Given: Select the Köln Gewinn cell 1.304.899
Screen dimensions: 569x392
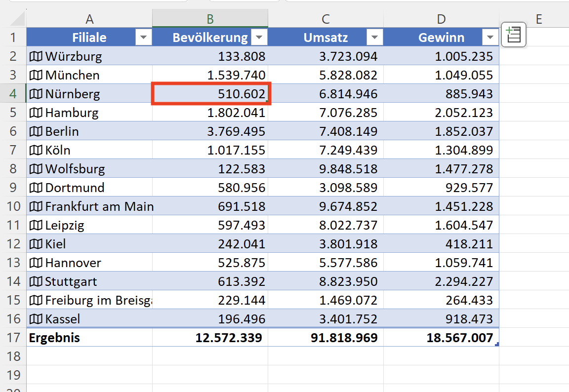Looking at the screenshot, I should pyautogui.click(x=441, y=150).
